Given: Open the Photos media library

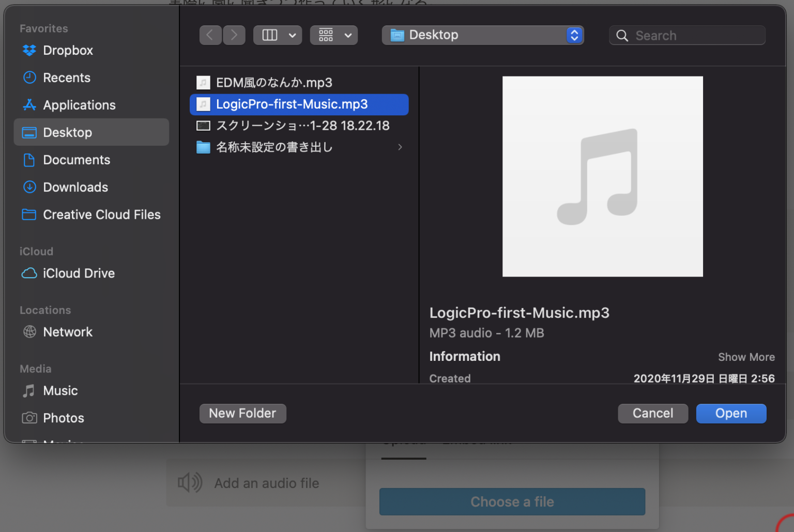Looking at the screenshot, I should tap(63, 418).
